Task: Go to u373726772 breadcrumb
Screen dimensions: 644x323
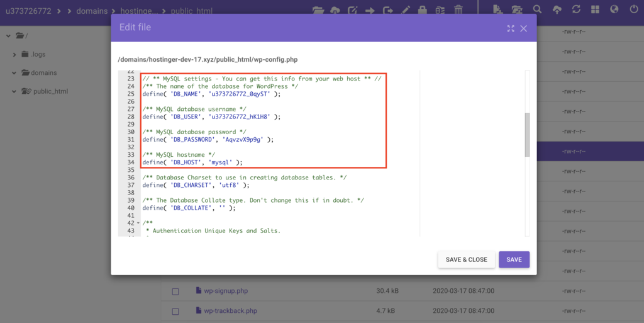Action: (x=28, y=11)
